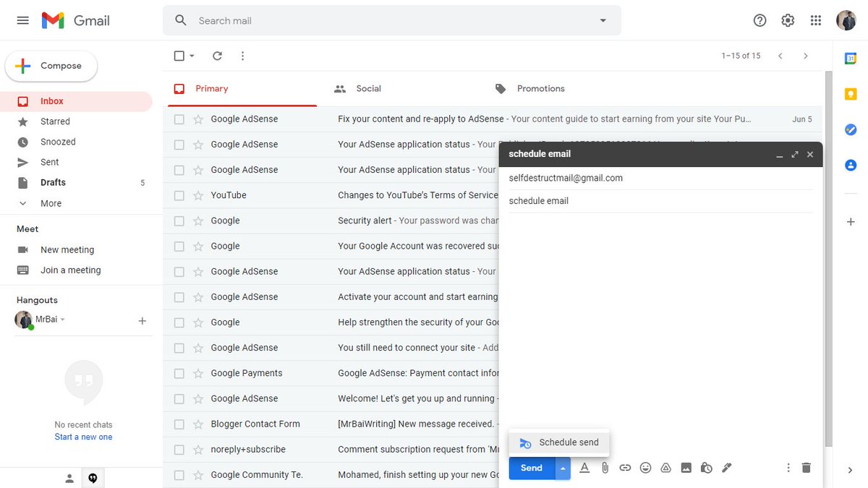
Task: Click the Insert link icon
Action: pyautogui.click(x=625, y=468)
